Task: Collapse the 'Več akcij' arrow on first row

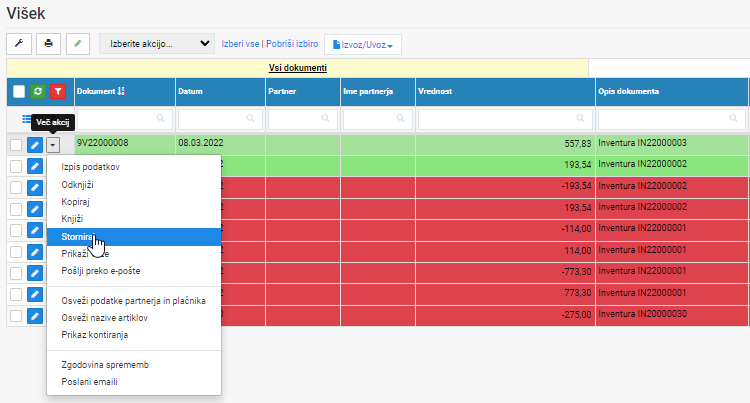Action: pyautogui.click(x=53, y=145)
